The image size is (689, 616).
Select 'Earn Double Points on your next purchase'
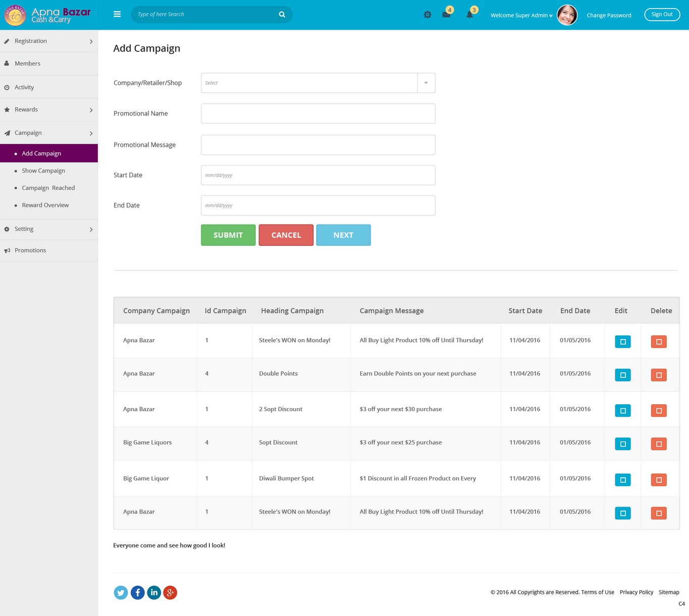tap(418, 373)
